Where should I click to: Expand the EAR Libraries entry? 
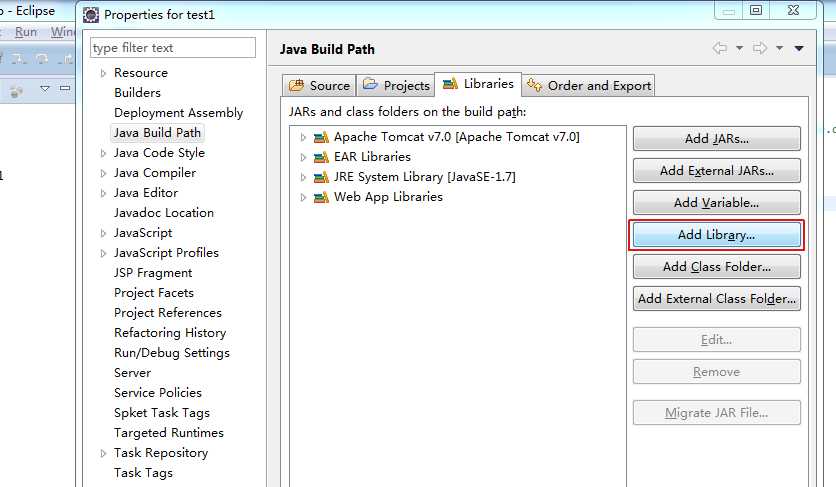pos(303,157)
